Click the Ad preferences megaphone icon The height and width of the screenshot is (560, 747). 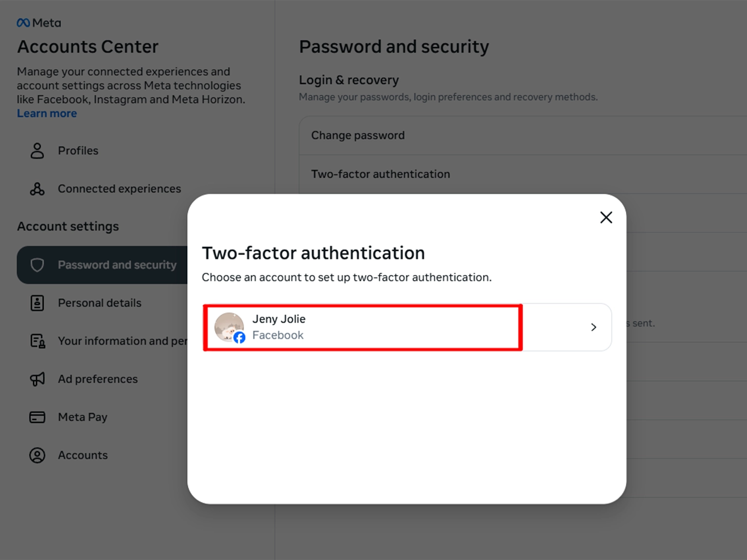point(37,379)
